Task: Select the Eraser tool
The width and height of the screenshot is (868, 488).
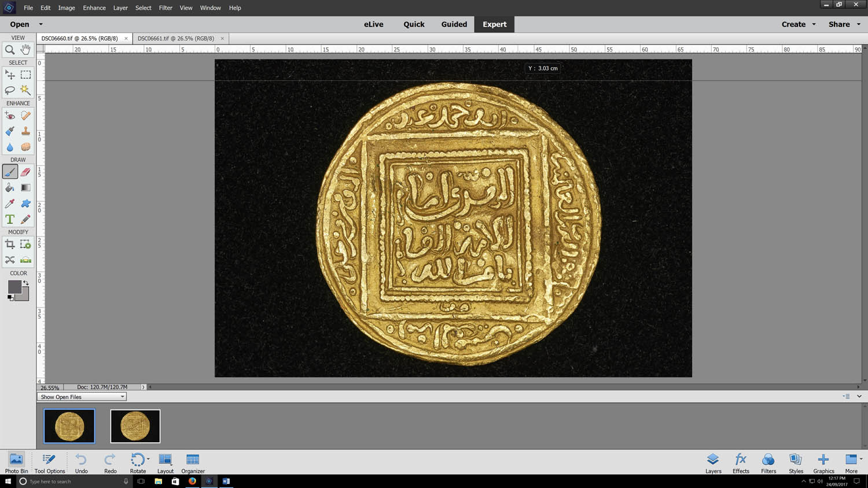Action: (25, 172)
